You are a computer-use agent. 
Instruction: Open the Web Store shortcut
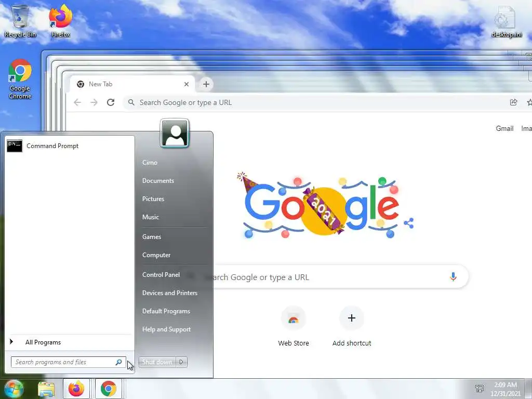pos(294,326)
